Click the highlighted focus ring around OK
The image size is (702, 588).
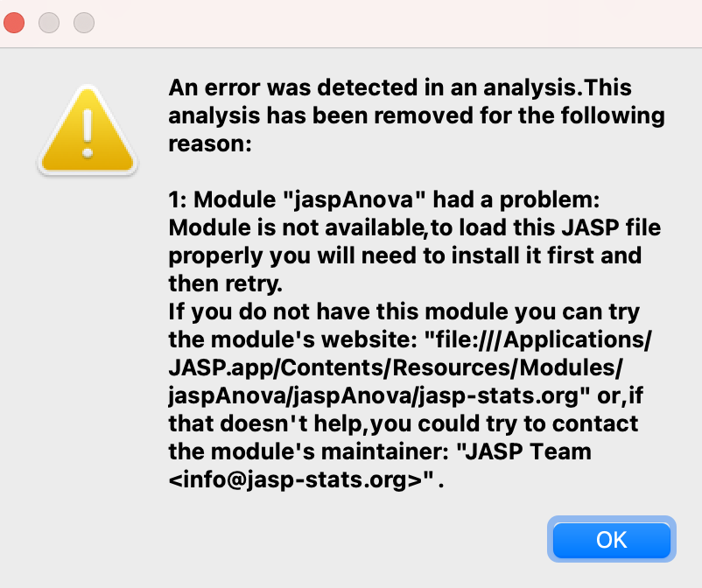611,540
